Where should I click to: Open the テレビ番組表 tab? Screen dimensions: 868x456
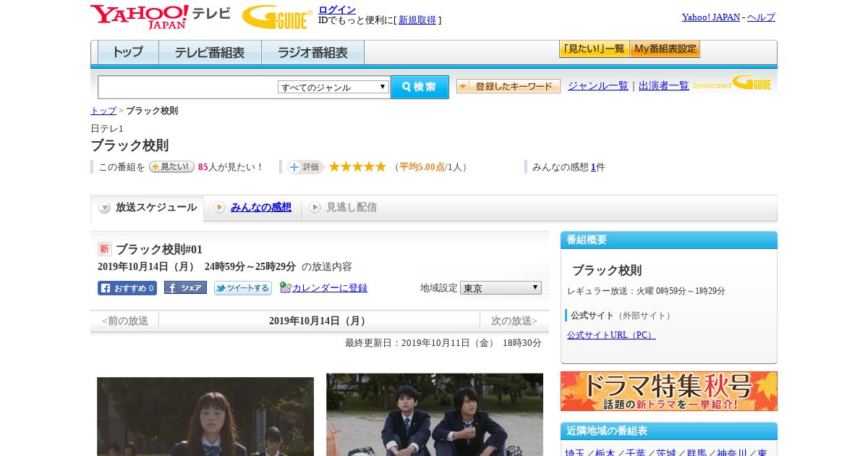210,53
